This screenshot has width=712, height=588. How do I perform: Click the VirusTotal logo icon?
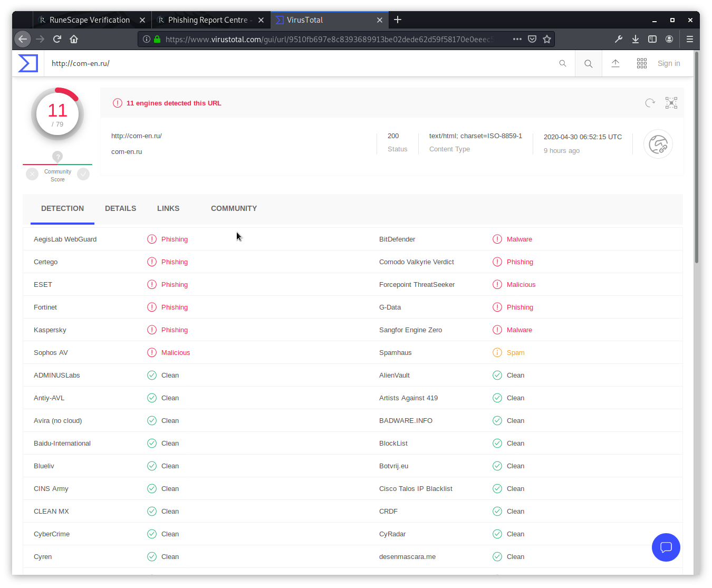[x=28, y=63]
